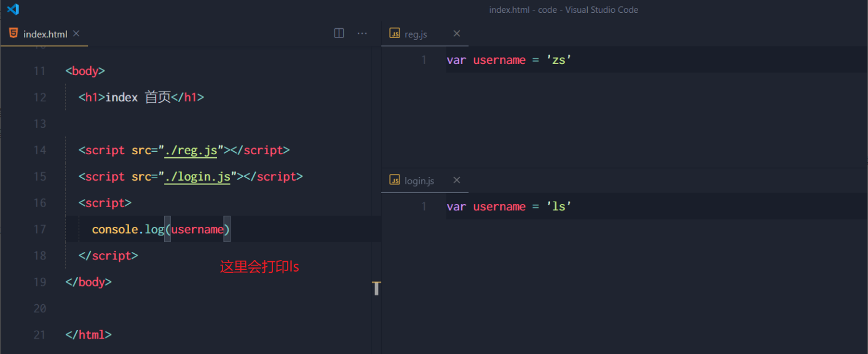Select the reg.js tab
Image resolution: width=868 pixels, height=354 pixels.
click(416, 34)
